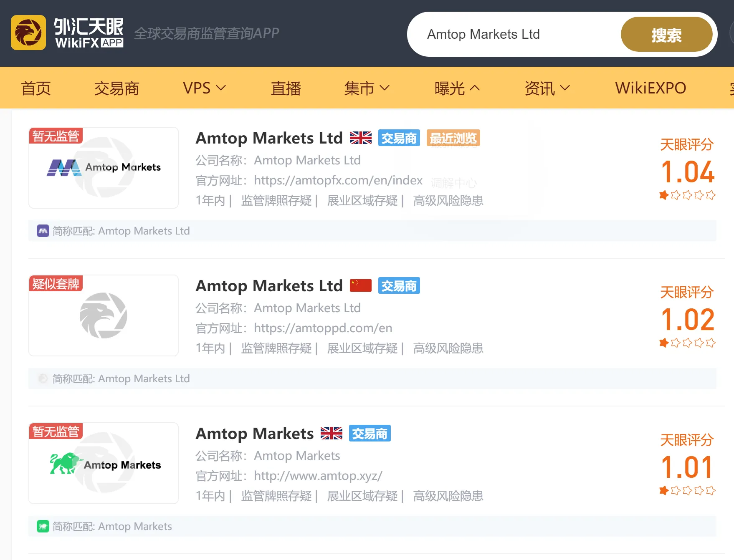Click the 最近浏览 tag
Image resolution: width=734 pixels, height=560 pixels.
453,138
